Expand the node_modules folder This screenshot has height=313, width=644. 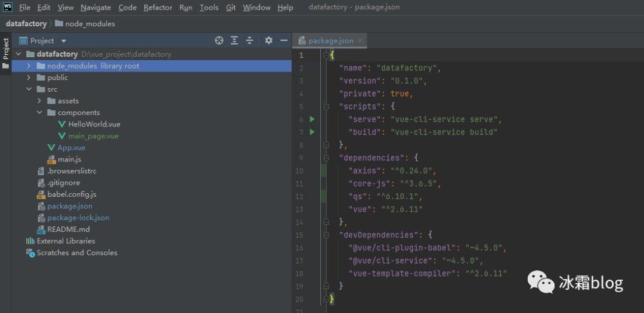[29, 66]
